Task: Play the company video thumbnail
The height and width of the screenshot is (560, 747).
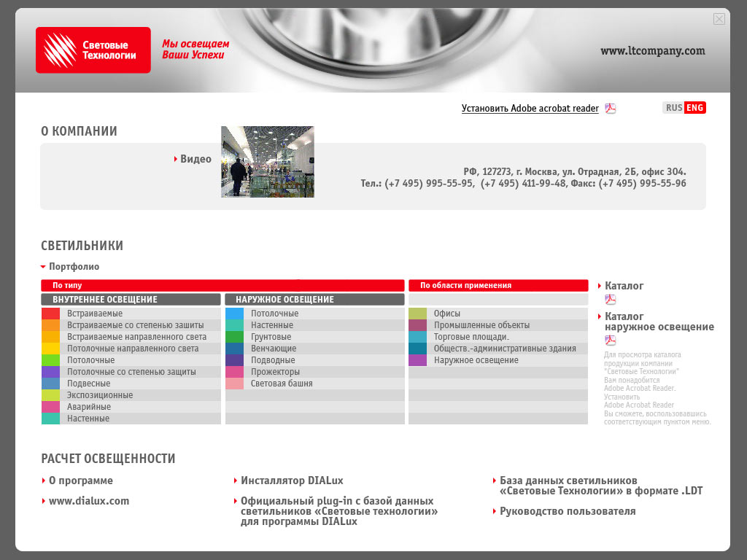Action: [268, 162]
